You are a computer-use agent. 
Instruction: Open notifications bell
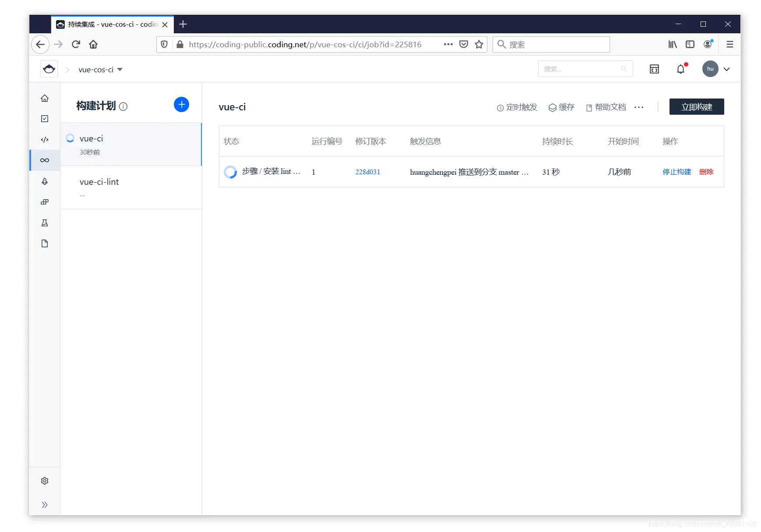coord(680,69)
